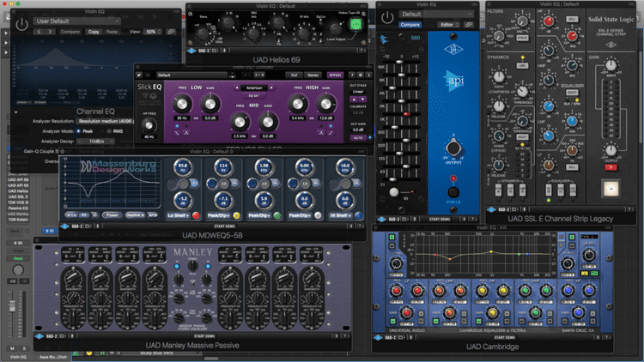This screenshot has width=644, height=362.
Task: Click the blue band button beside Hi Shelf
Action: [359, 215]
